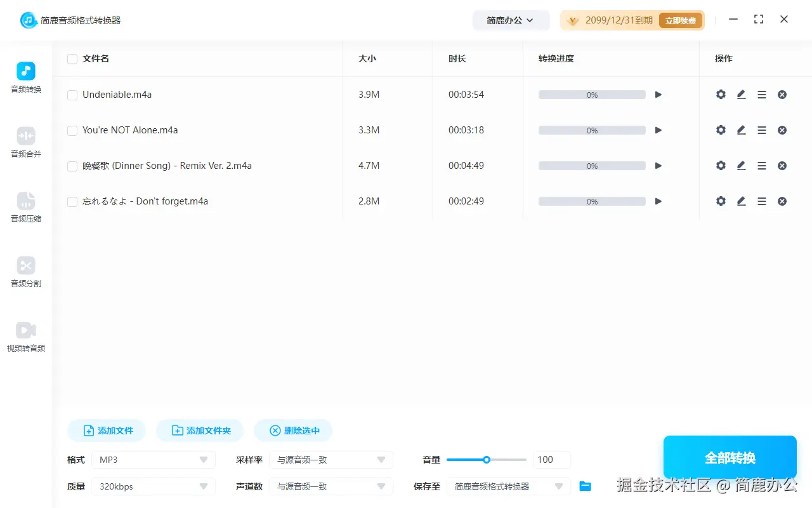Open settings gear for 忘れるなよ row
Viewport: 812px width, 508px height.
tap(721, 201)
